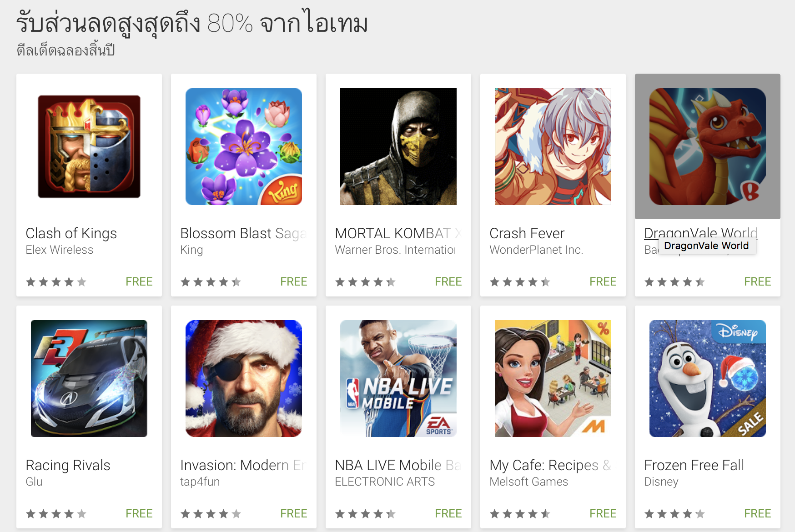Open the Crash Fever app icon
Viewport: 795px width, 532px height.
click(x=553, y=146)
